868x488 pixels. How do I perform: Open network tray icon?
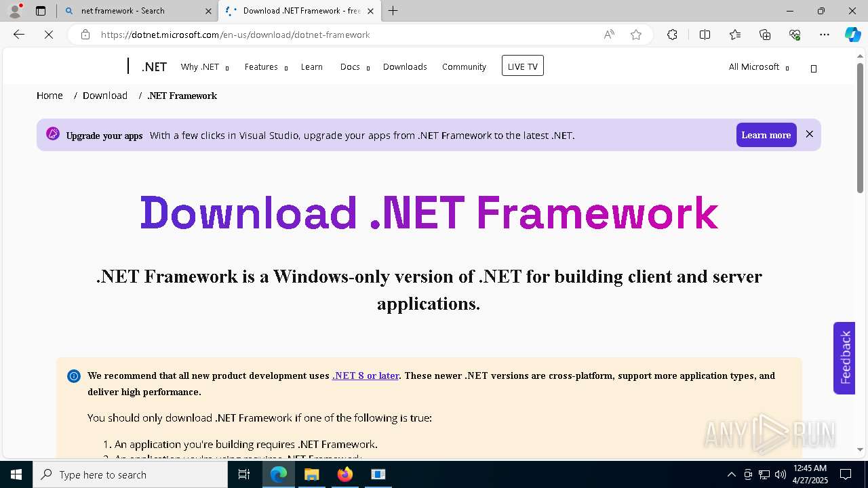(764, 474)
